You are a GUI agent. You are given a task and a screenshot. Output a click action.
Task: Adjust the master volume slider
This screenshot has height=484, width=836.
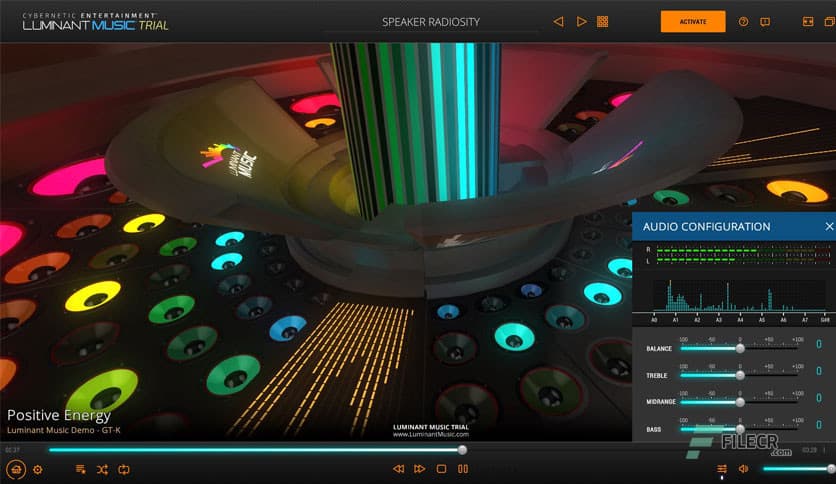pyautogui.click(x=799, y=469)
